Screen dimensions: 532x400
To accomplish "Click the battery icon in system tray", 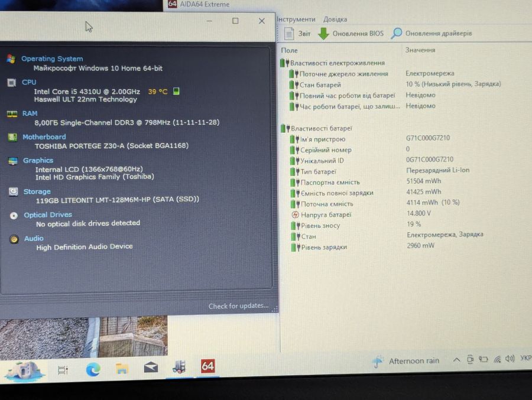I will (x=484, y=359).
